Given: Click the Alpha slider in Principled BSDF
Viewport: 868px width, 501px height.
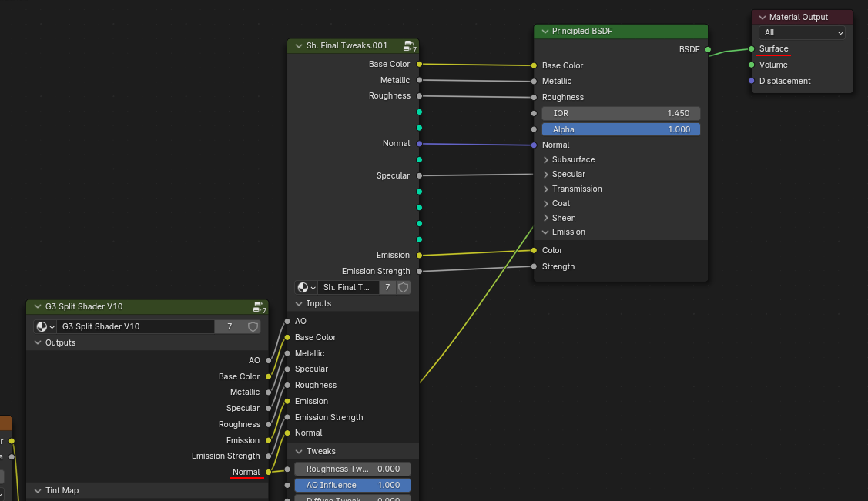Looking at the screenshot, I should (621, 129).
